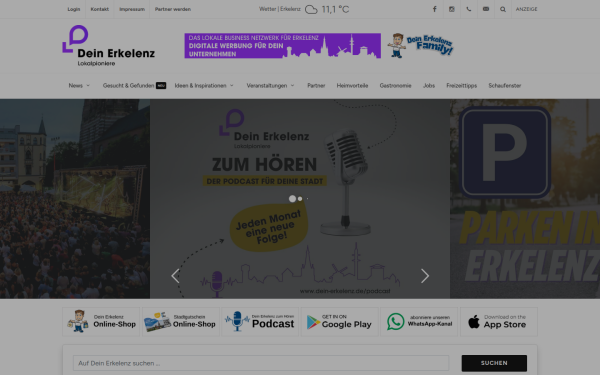Open the Dein Erkelenz Online-Shop tile

click(x=101, y=322)
